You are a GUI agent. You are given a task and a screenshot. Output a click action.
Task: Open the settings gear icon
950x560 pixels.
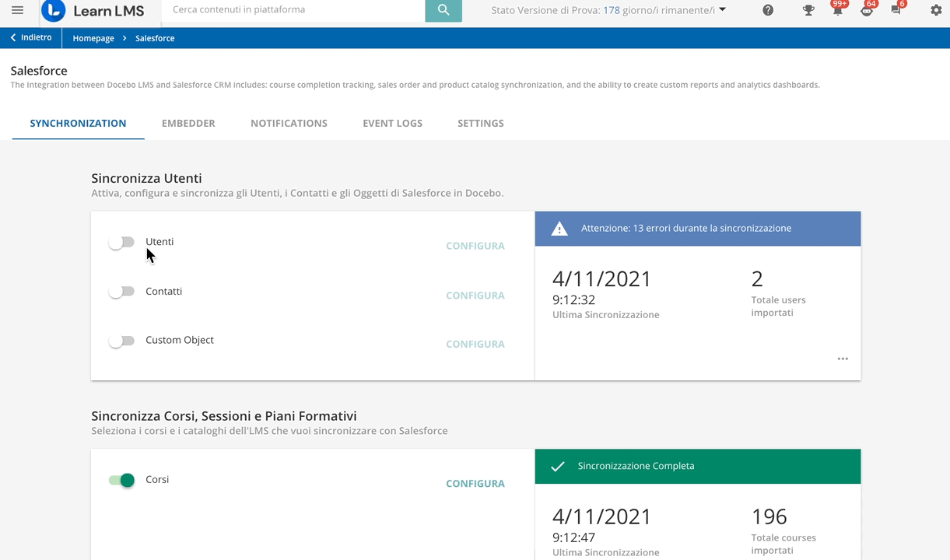(x=936, y=11)
